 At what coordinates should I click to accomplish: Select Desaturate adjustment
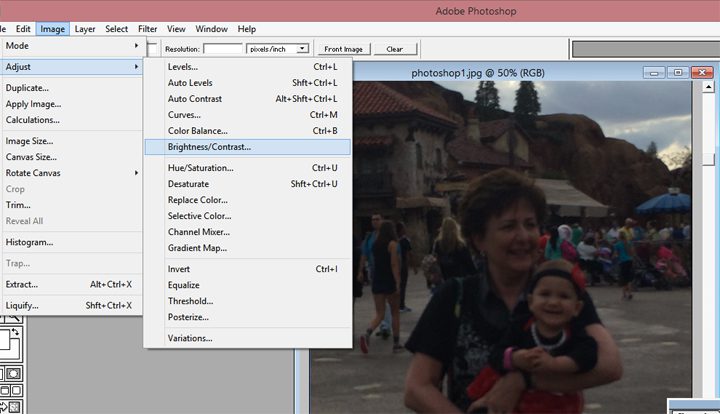click(x=248, y=184)
